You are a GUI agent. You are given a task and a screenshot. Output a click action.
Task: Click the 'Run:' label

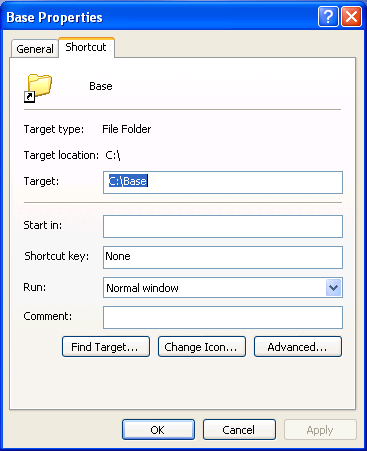(35, 287)
